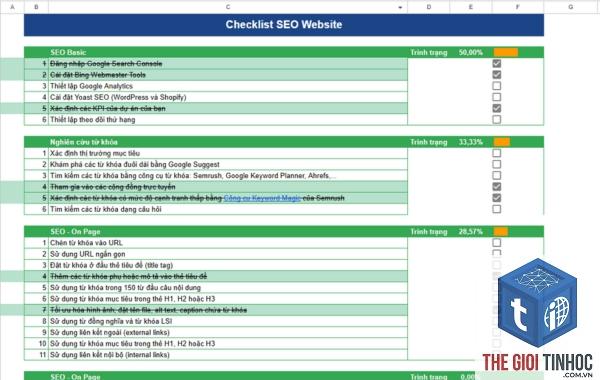Tick the Chèn từ khóa vào URL checkbox
The width and height of the screenshot is (600, 380).
(x=497, y=243)
